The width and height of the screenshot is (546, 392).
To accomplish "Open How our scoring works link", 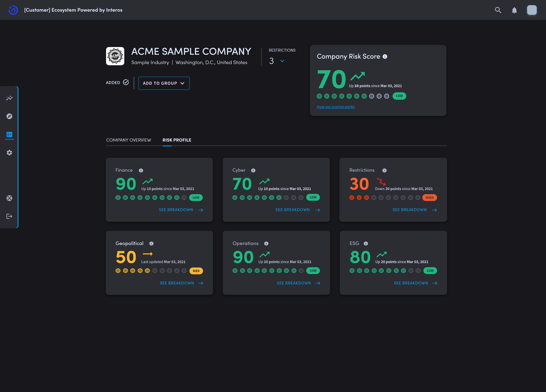I will point(335,107).
